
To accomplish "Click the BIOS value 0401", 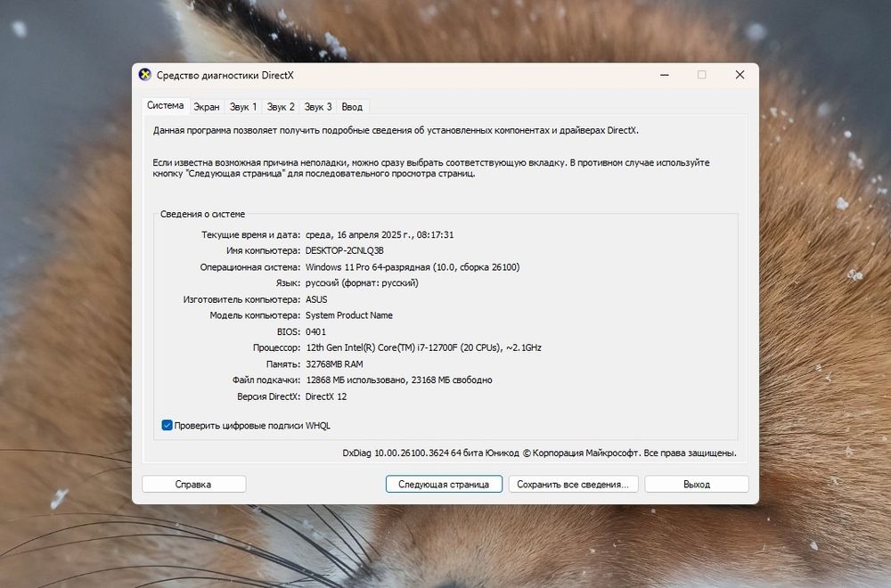I will coord(316,331).
